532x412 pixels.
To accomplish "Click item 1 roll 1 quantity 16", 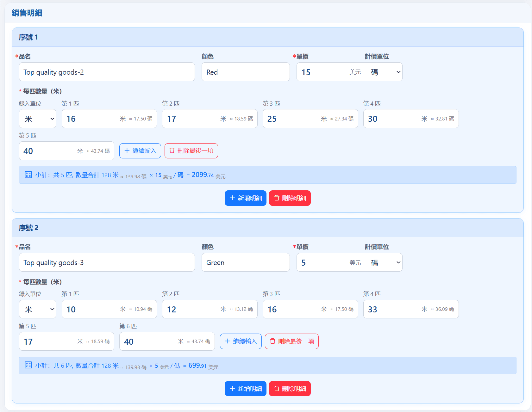I will (x=109, y=119).
